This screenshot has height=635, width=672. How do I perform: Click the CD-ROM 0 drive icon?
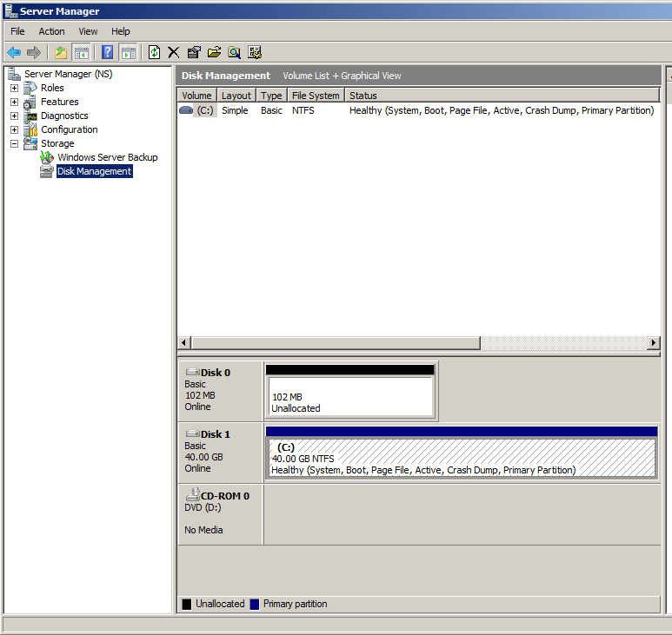193,494
